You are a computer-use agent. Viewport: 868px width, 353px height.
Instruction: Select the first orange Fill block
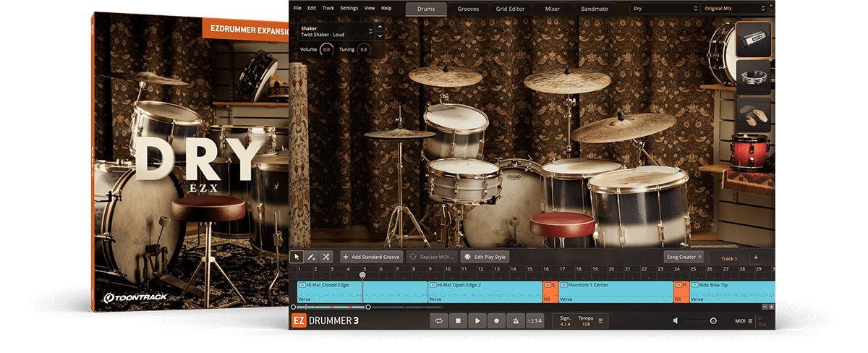pos(550,292)
